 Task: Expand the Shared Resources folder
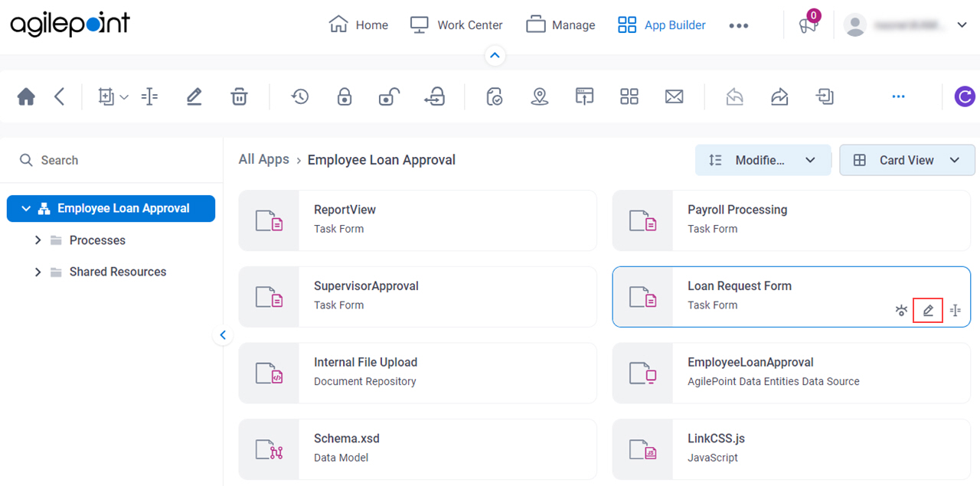coord(38,272)
